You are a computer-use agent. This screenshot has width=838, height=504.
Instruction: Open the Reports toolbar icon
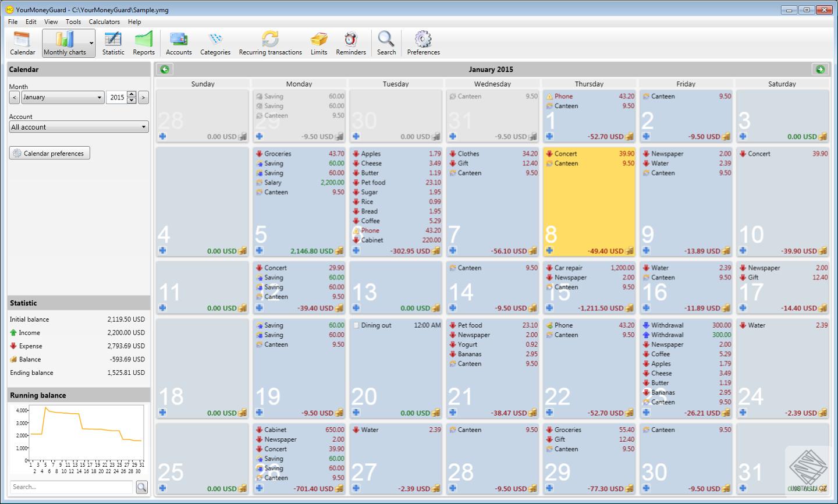pos(143,43)
